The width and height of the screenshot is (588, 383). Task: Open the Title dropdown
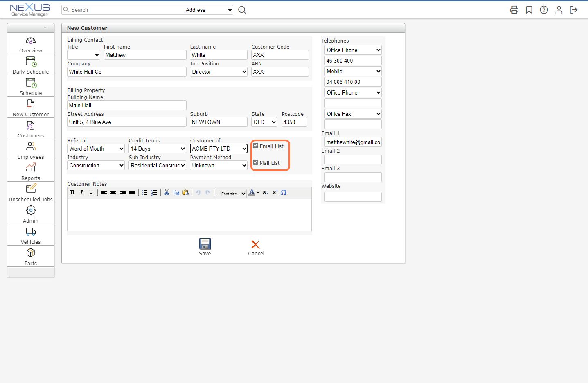[x=84, y=55]
